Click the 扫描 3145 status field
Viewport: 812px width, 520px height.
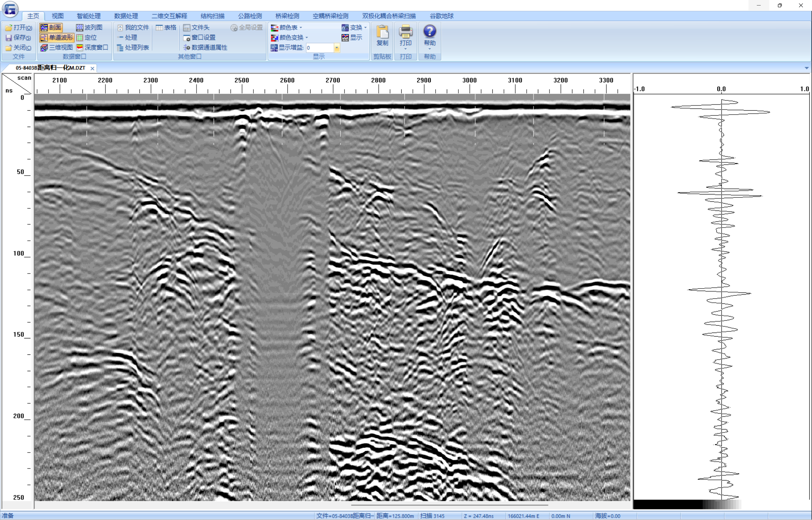[433, 516]
